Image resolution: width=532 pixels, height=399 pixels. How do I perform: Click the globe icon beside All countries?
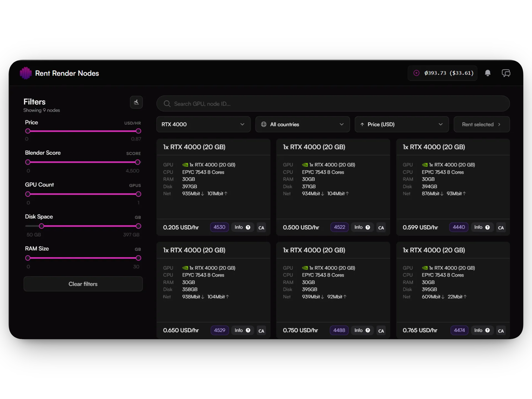point(264,124)
